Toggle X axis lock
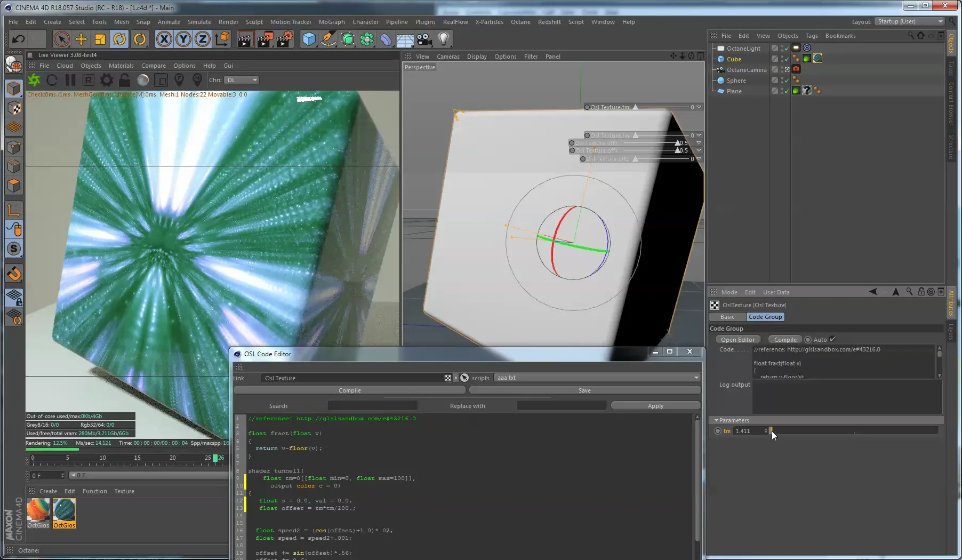This screenshot has height=560, width=962. (164, 39)
